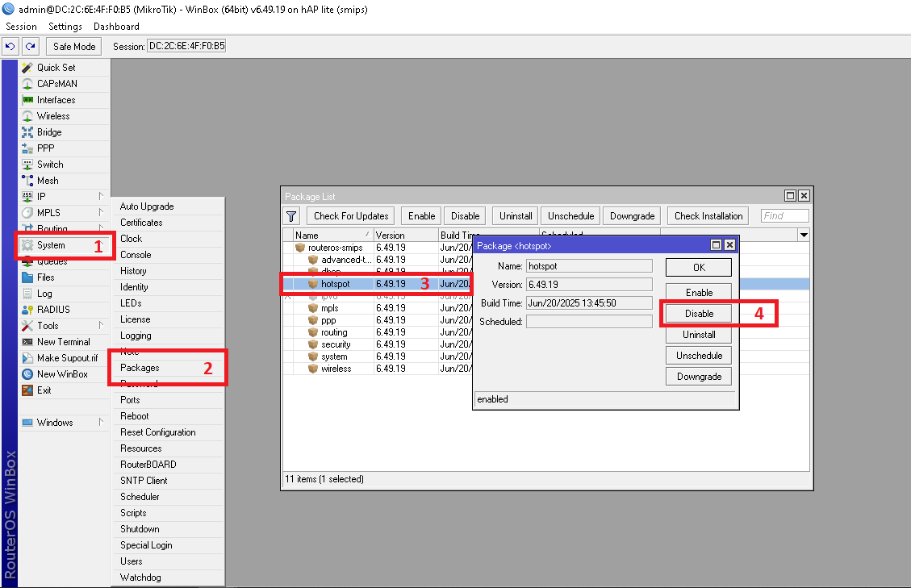Open the column dropdown arrow in Package List
911x588 pixels.
[803, 235]
